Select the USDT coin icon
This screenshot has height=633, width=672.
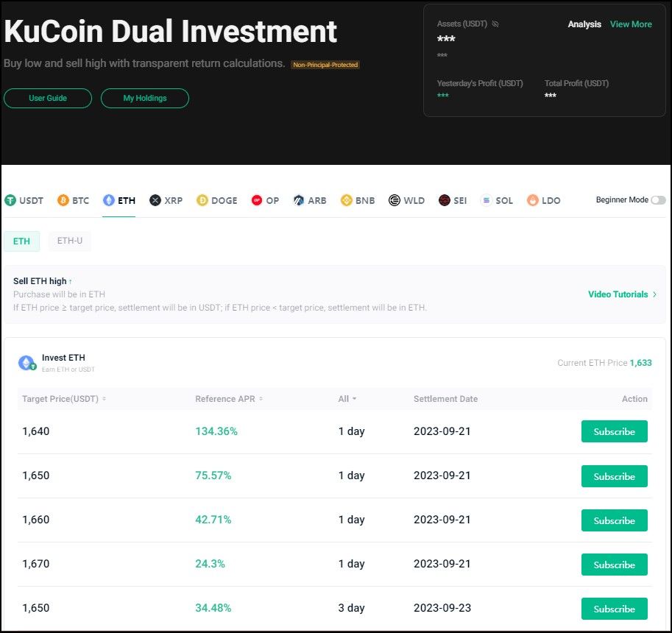tap(10, 200)
